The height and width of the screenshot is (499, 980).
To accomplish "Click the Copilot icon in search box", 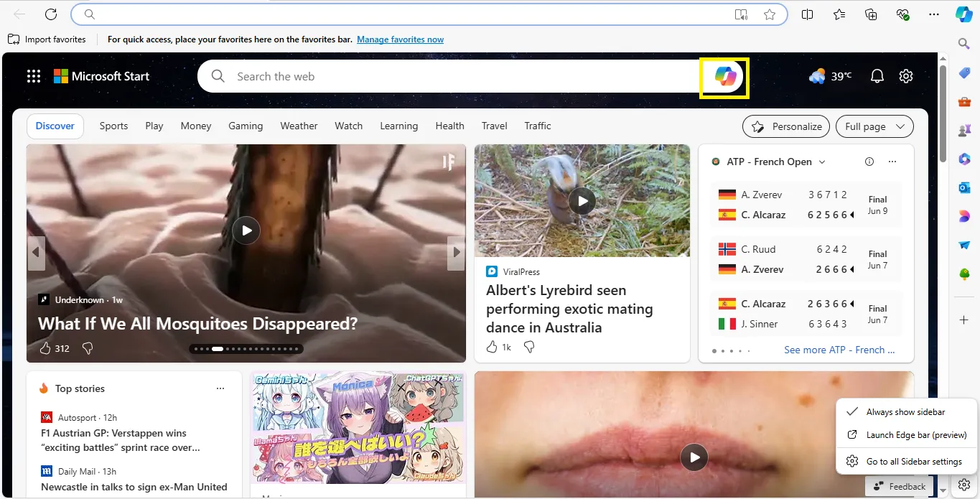I will click(x=725, y=76).
